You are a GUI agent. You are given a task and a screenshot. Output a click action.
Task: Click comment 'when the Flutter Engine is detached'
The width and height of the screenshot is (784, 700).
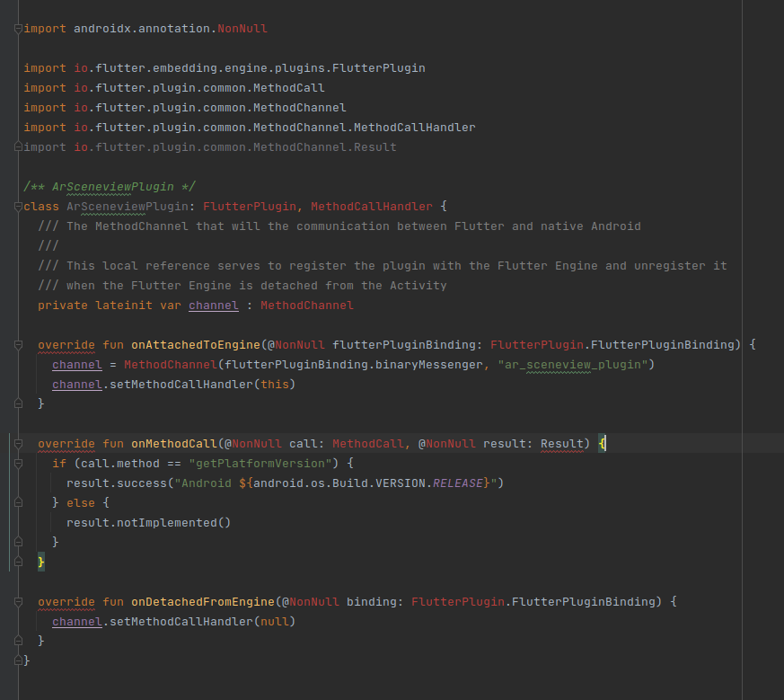click(x=242, y=286)
